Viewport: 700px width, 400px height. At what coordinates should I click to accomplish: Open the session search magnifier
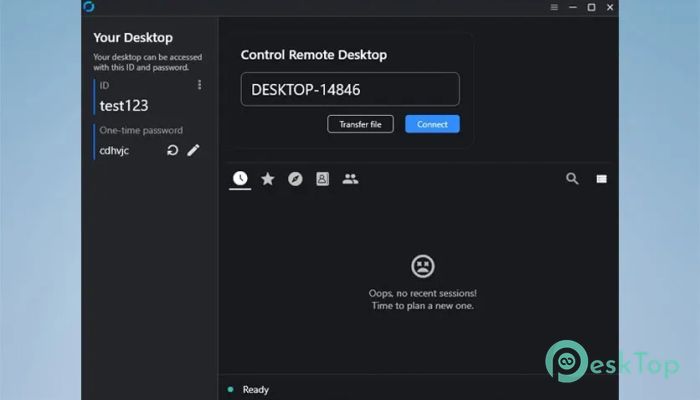(572, 179)
